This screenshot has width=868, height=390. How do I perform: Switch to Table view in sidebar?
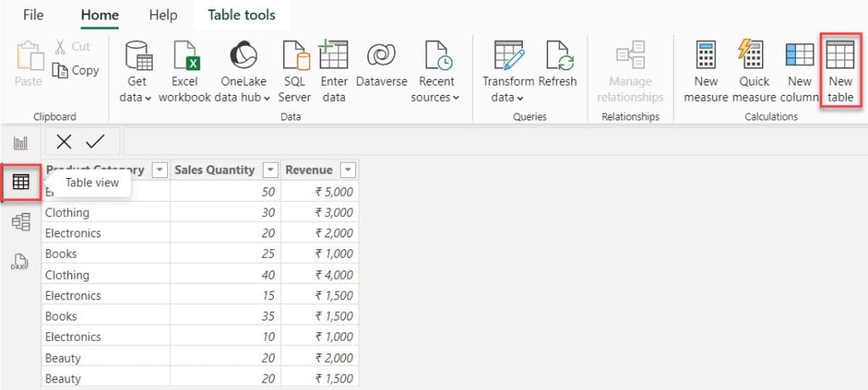click(x=21, y=181)
